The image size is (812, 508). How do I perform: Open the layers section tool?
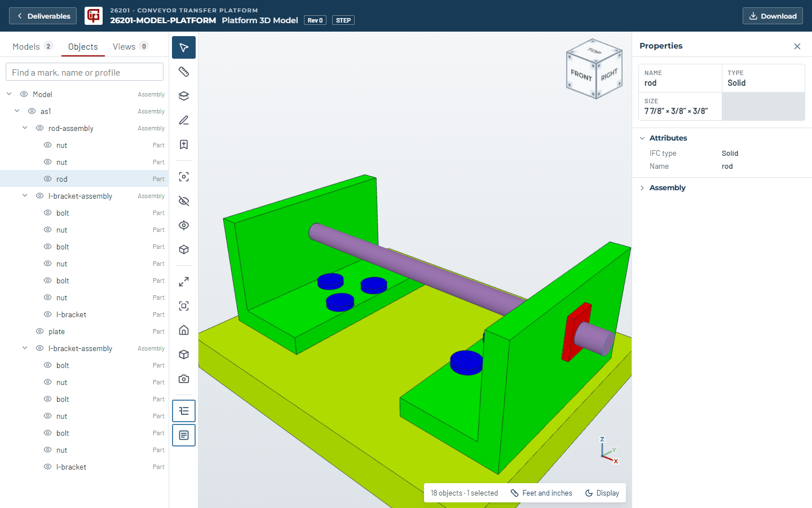[x=184, y=96]
